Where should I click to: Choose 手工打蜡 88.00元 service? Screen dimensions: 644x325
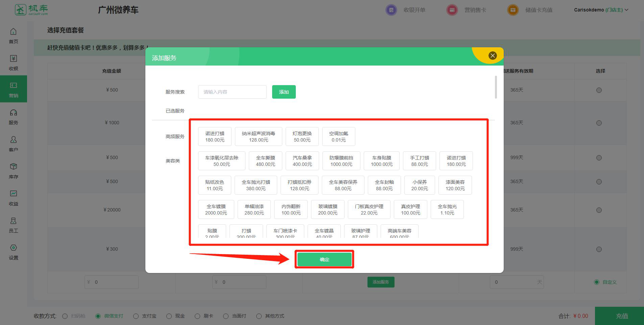(x=420, y=161)
